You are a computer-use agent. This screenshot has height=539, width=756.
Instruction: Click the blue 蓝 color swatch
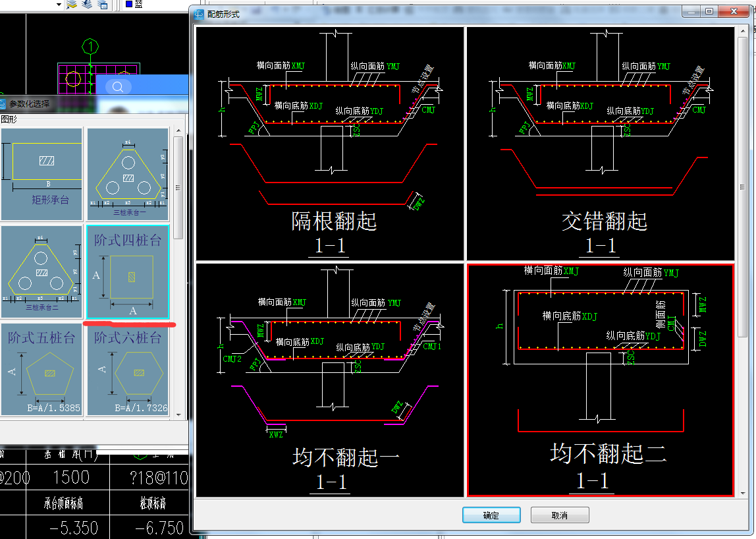pos(128,4)
